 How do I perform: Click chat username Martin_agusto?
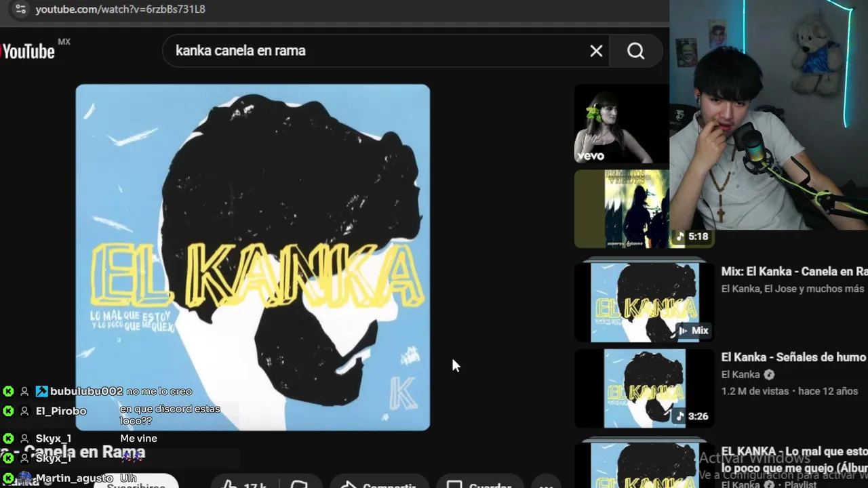pos(74,479)
